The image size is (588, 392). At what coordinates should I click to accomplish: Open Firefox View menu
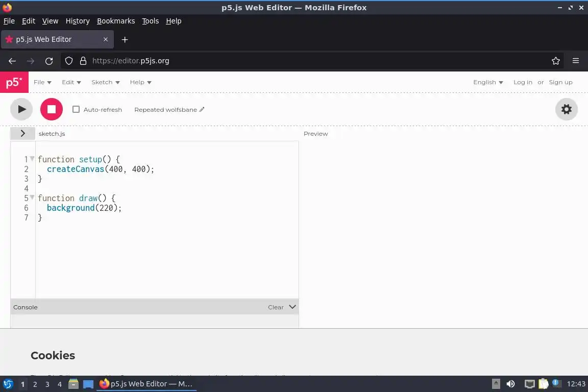click(x=50, y=21)
